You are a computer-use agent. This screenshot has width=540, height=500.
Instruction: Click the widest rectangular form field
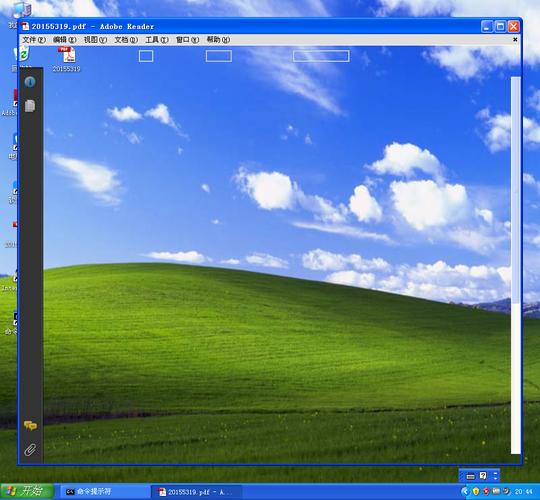click(321, 56)
